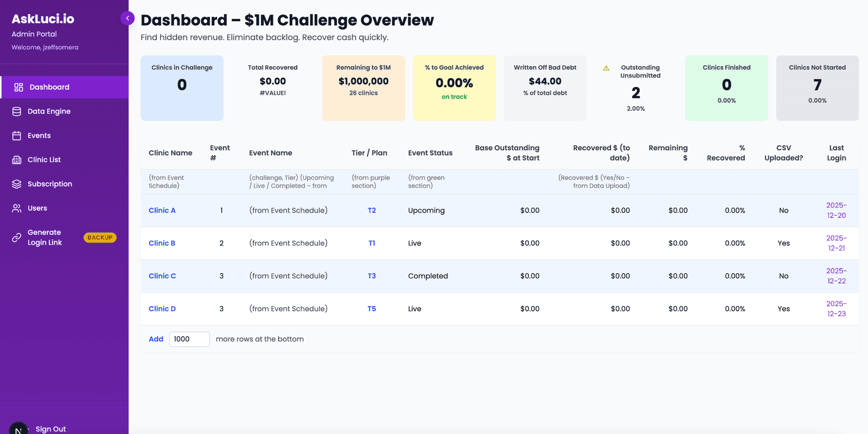Click the Add rows link

156,339
